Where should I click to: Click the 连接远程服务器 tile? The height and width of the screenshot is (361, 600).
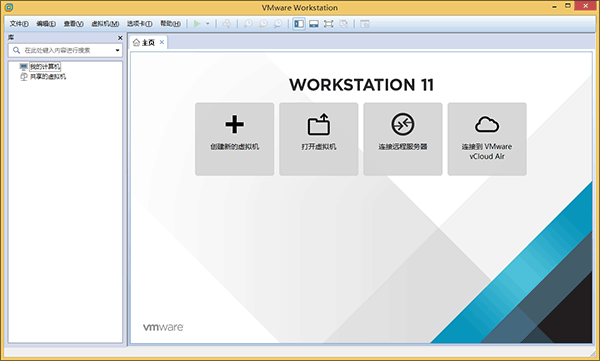[x=403, y=139]
